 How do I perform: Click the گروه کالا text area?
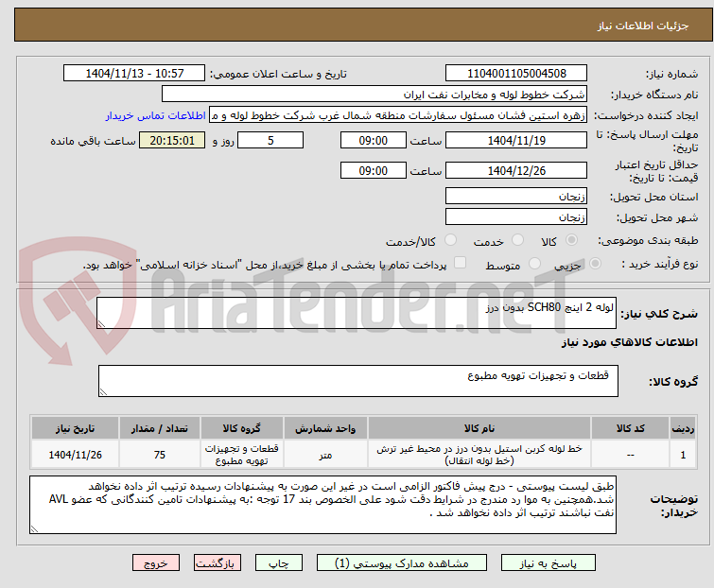(x=357, y=380)
